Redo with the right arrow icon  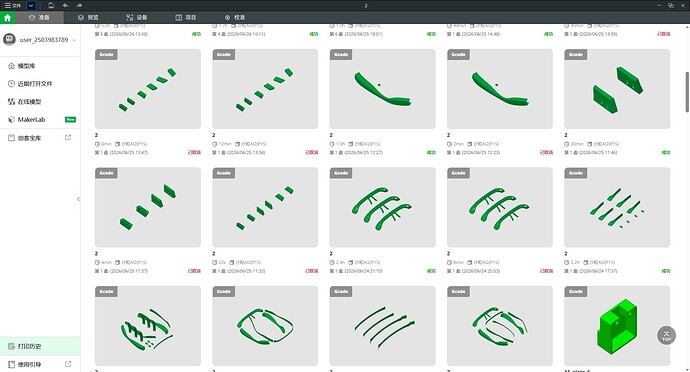(x=79, y=5)
